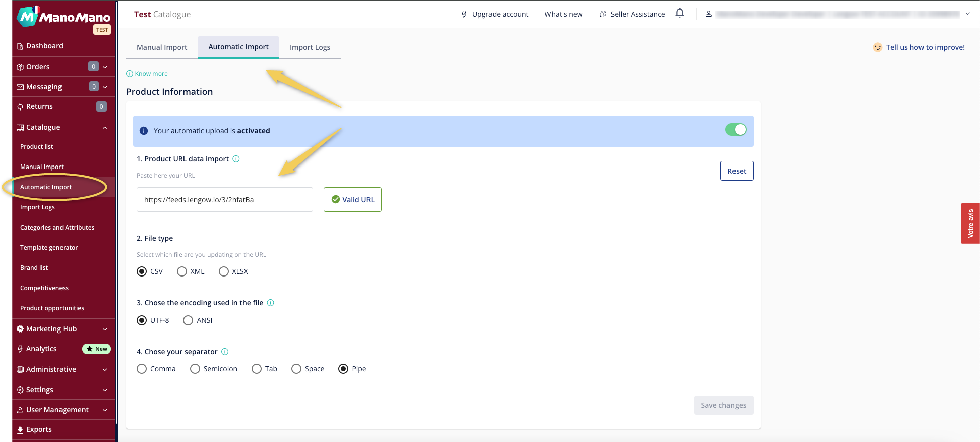Switch to the Import Logs tab

pyautogui.click(x=310, y=47)
